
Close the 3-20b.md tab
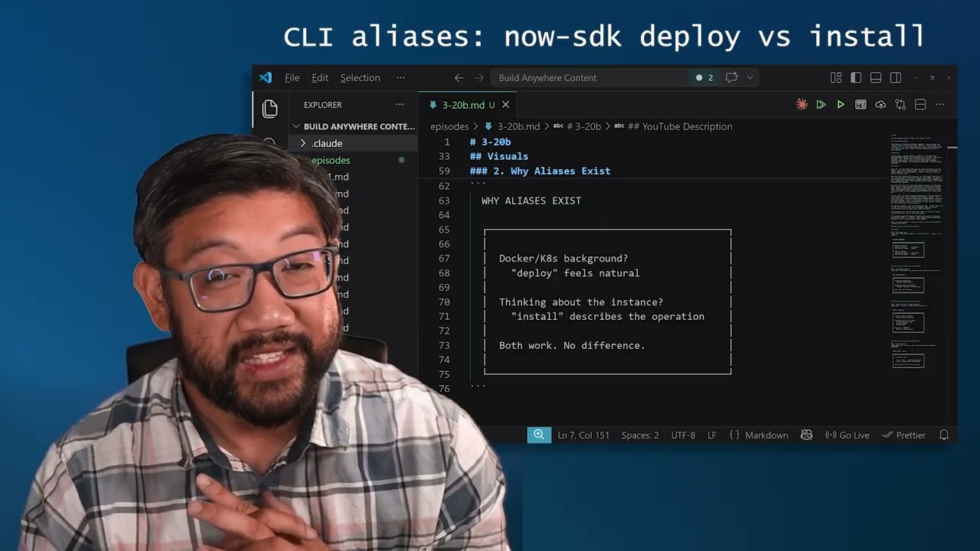coord(505,105)
